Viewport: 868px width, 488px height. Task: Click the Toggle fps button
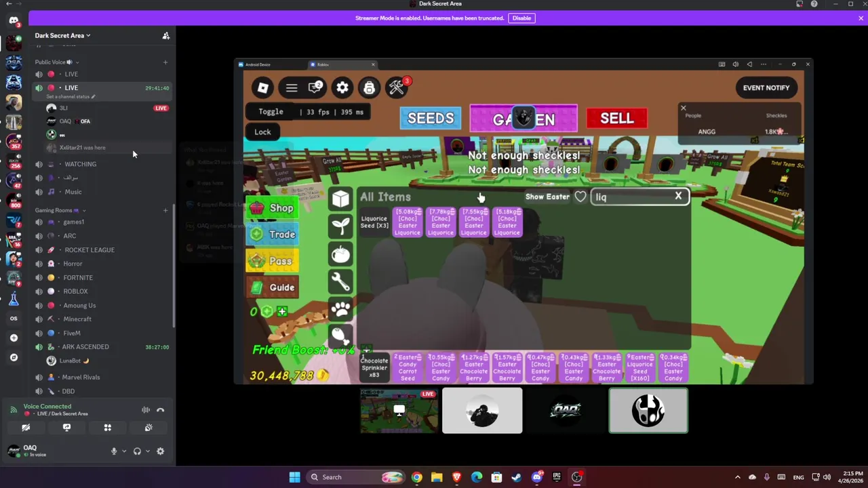pos(271,112)
